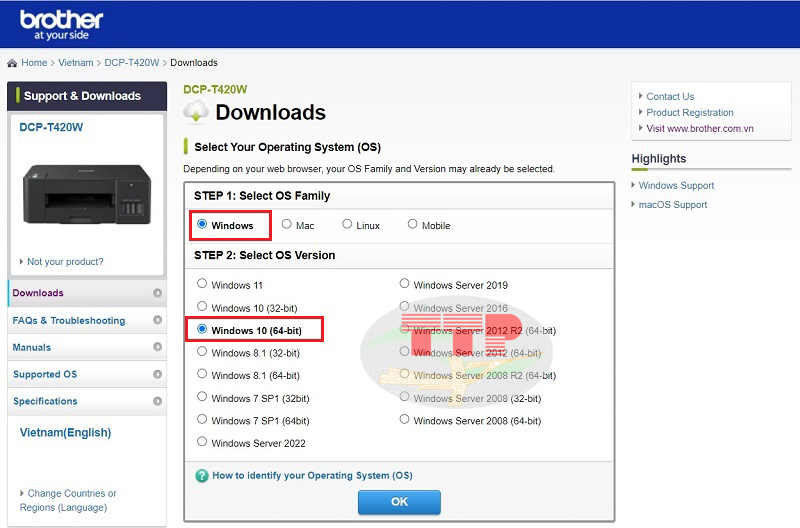Go to Vietnam breadcrumb link
Screen dimensions: 800x528
pyautogui.click(x=76, y=63)
